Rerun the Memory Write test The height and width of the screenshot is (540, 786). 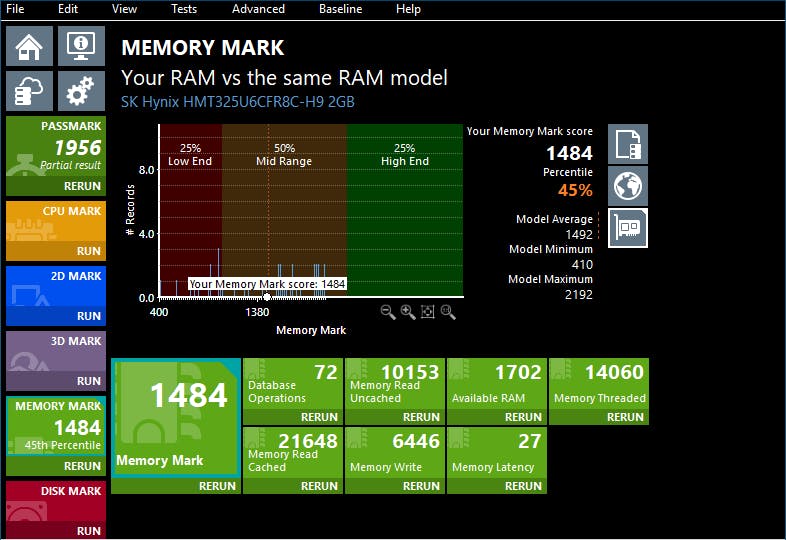pyautogui.click(x=421, y=486)
